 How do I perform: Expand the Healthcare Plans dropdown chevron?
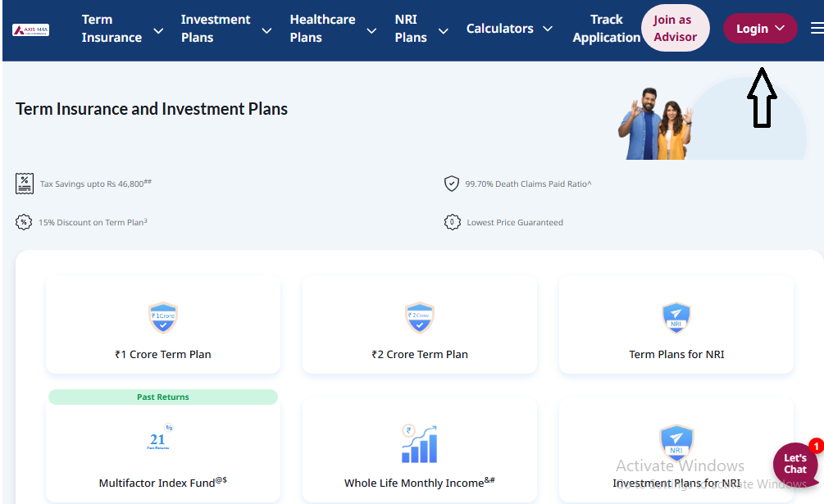371,31
